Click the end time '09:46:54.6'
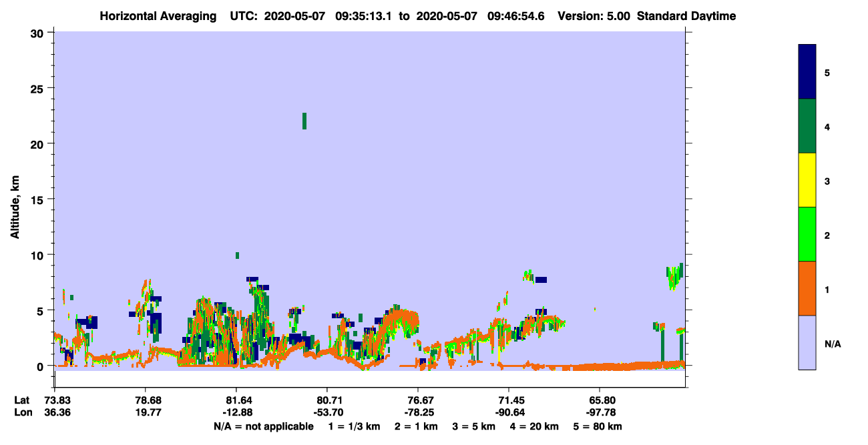Screen dimensions: 868x445 pos(515,16)
